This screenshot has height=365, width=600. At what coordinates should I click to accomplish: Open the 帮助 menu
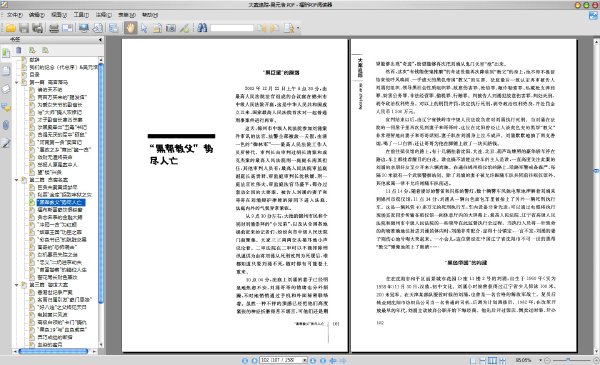pyautogui.click(x=150, y=15)
